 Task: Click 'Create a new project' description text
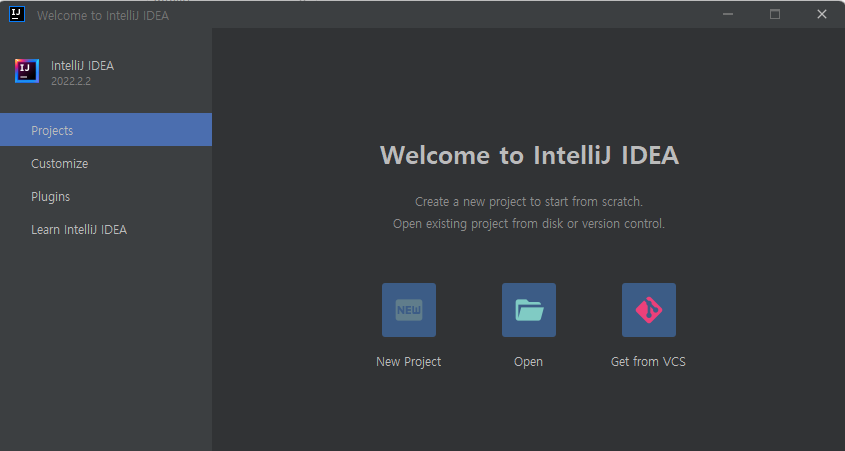(x=529, y=202)
